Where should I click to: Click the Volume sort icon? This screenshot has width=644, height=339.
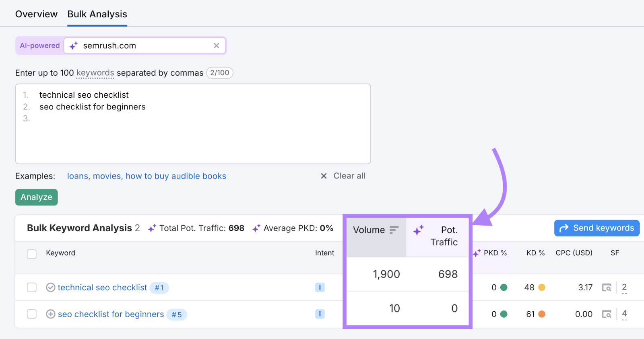click(394, 230)
